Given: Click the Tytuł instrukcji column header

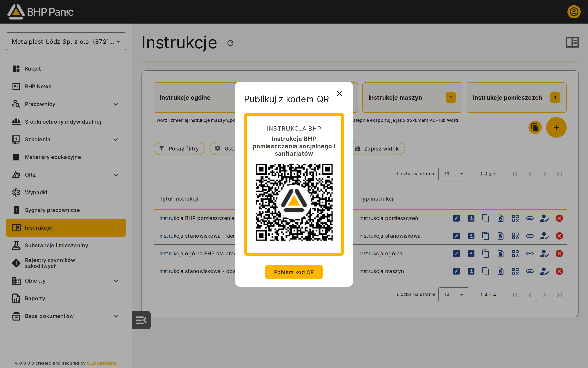Looking at the screenshot, I should (x=179, y=199).
